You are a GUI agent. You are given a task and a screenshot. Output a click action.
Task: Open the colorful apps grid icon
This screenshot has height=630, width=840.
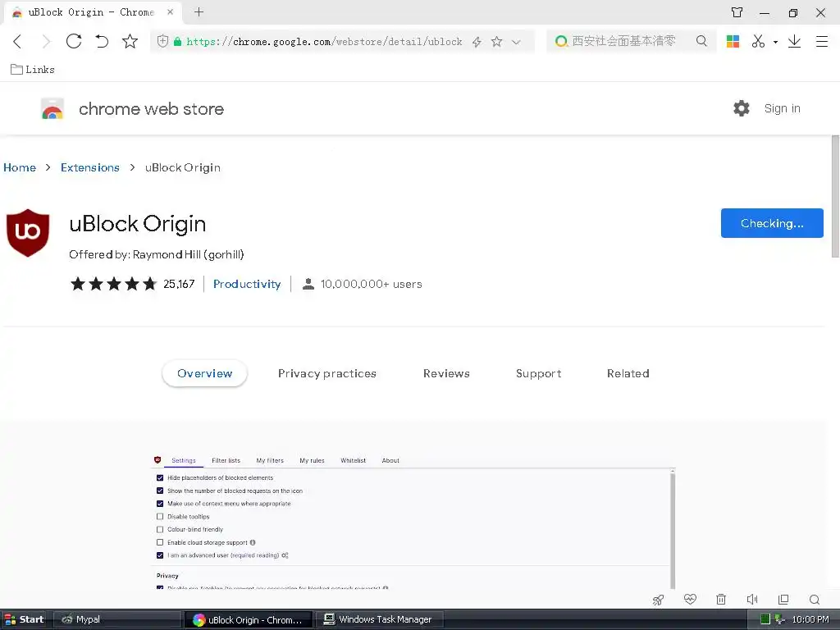point(733,41)
